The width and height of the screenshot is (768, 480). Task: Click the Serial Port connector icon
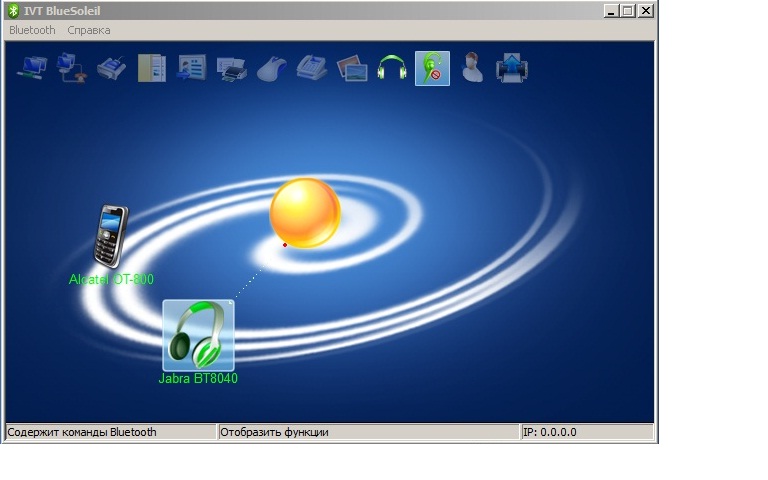(111, 69)
